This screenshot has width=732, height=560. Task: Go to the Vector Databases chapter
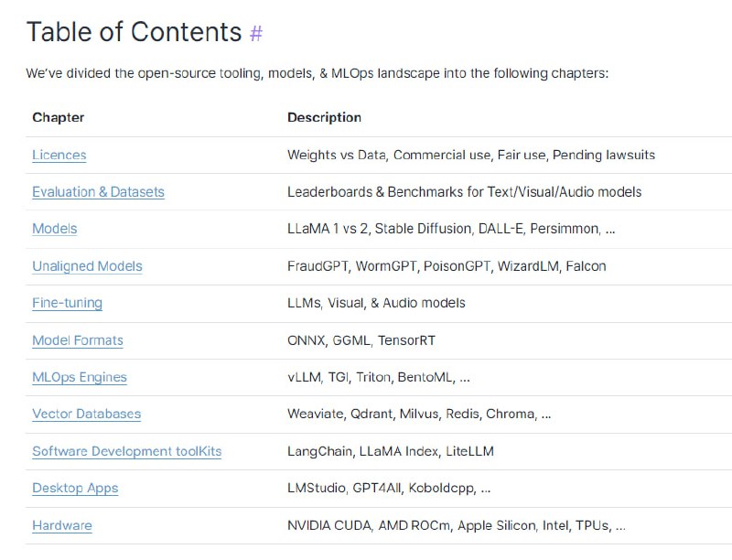86,414
